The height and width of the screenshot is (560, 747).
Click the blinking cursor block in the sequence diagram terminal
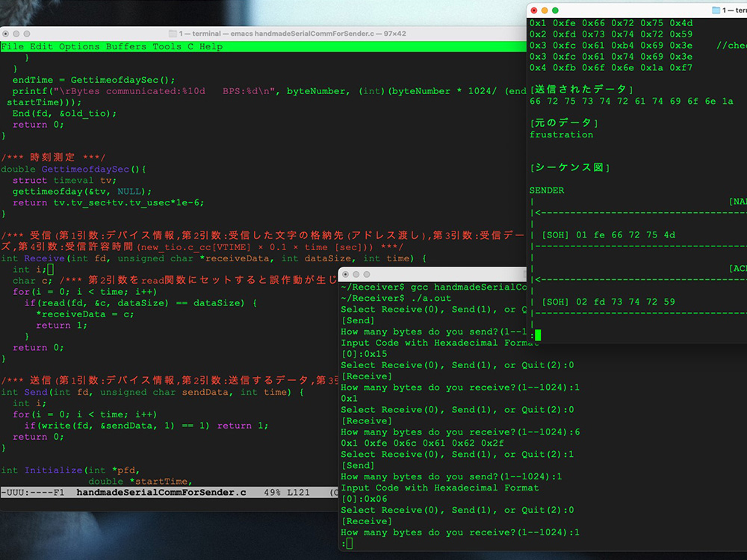539,334
